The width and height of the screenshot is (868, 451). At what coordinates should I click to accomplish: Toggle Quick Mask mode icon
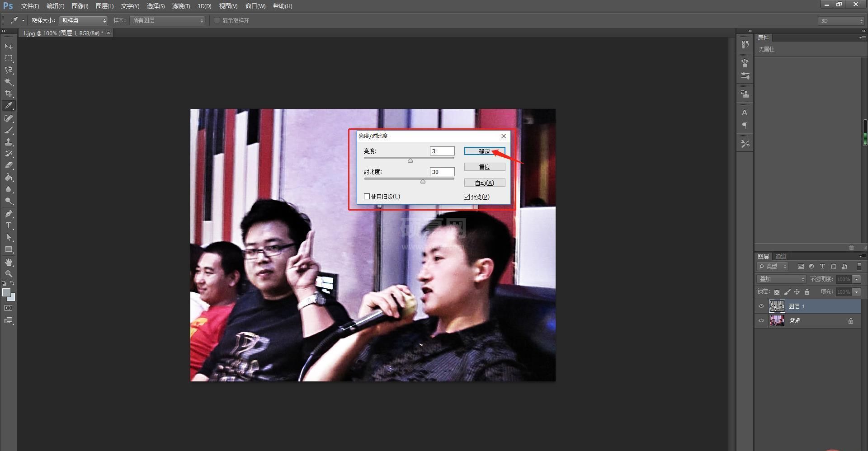click(9, 308)
